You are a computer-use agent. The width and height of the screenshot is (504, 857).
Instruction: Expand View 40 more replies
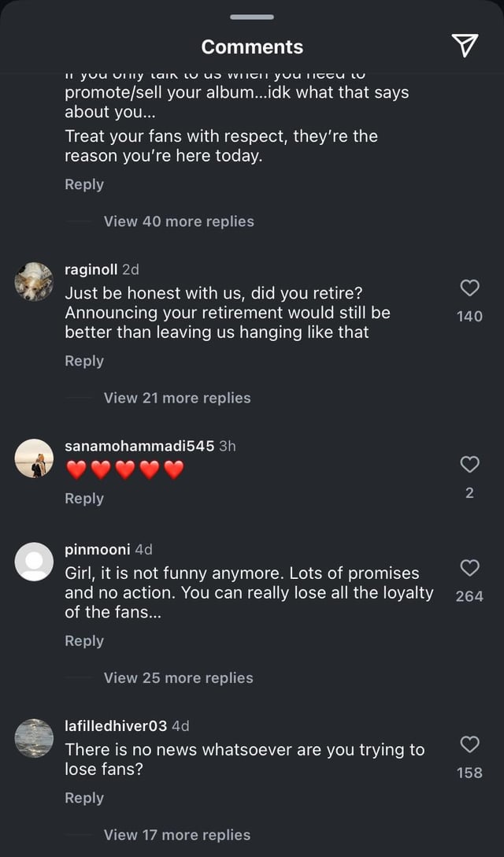pyautogui.click(x=179, y=221)
